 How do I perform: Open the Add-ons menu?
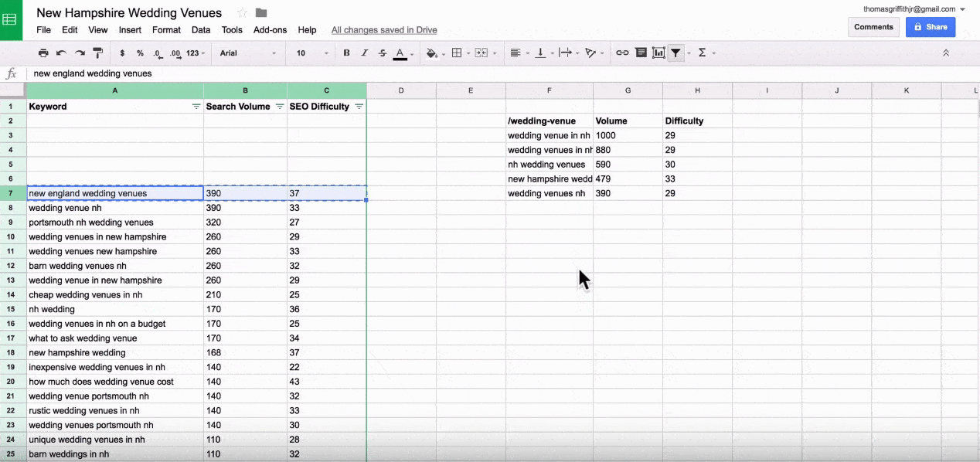270,30
